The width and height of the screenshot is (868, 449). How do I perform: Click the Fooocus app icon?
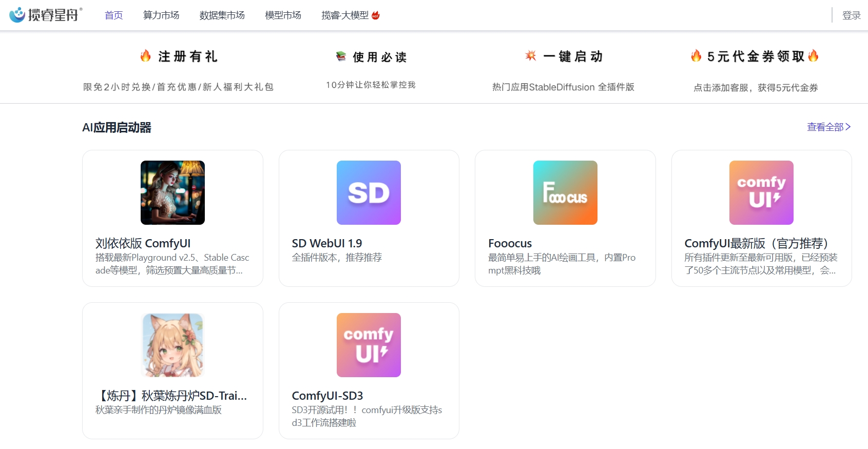pyautogui.click(x=565, y=192)
